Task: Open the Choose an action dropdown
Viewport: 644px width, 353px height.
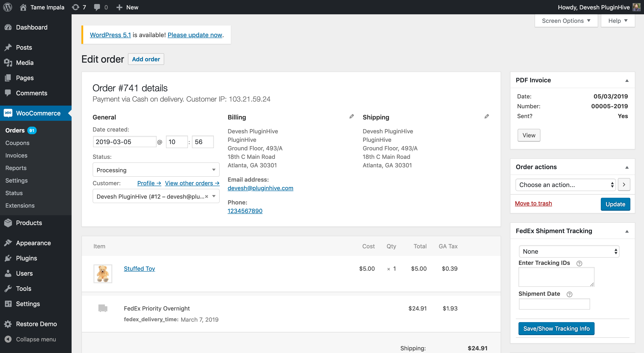Action: coord(565,185)
